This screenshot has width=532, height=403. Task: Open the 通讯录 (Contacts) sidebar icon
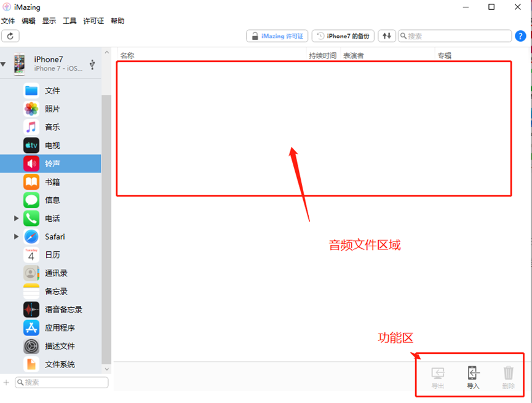[31, 273]
